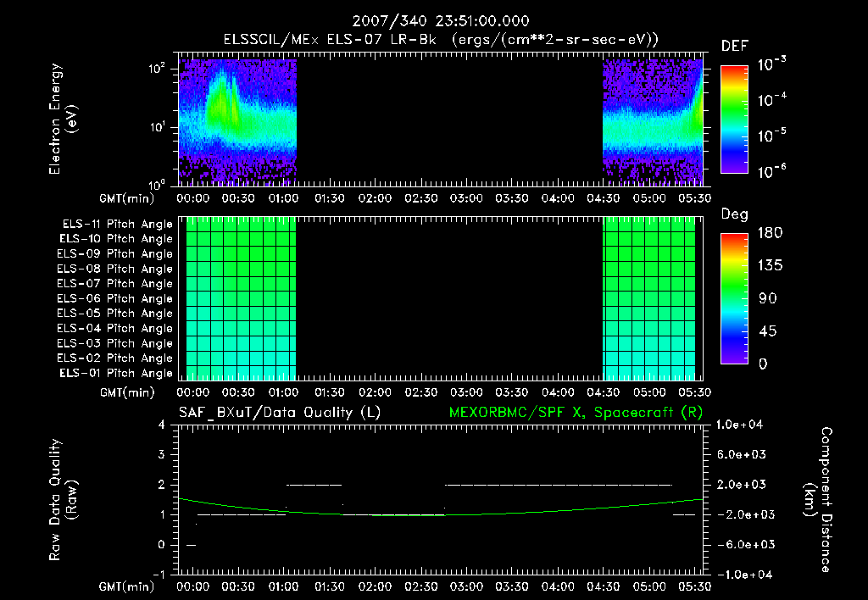
Task: Click the DEF color bar legend
Action: point(734,119)
